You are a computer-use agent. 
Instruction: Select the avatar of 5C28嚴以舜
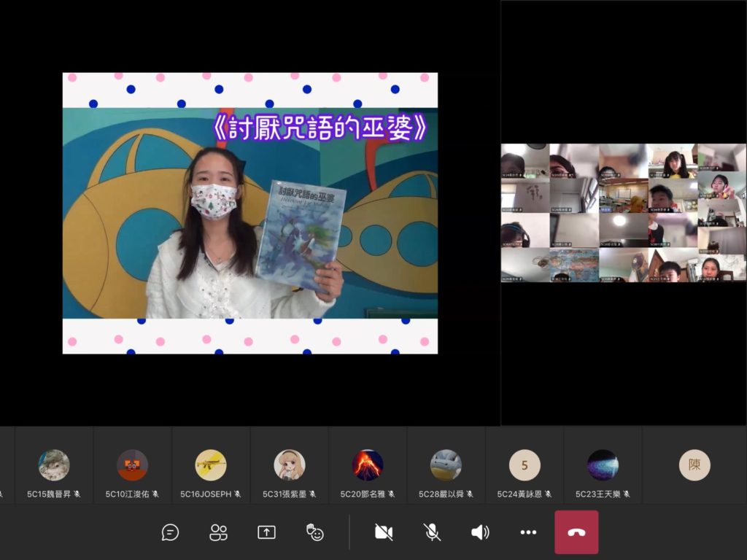[446, 464]
